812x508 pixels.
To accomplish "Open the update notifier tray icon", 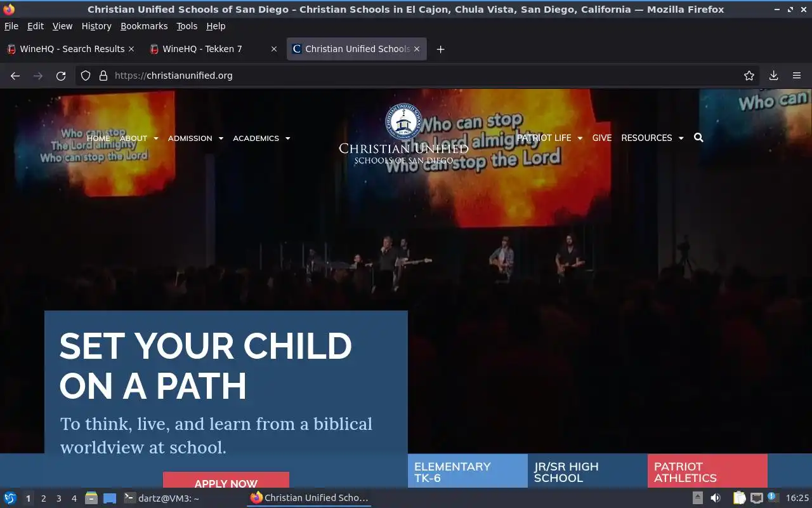I will coord(773,497).
